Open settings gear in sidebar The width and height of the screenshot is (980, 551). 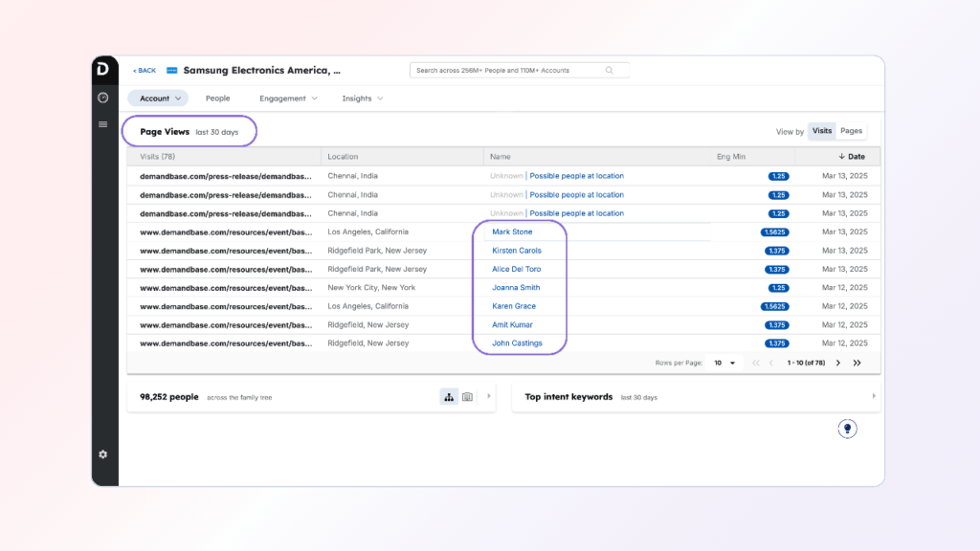click(103, 454)
